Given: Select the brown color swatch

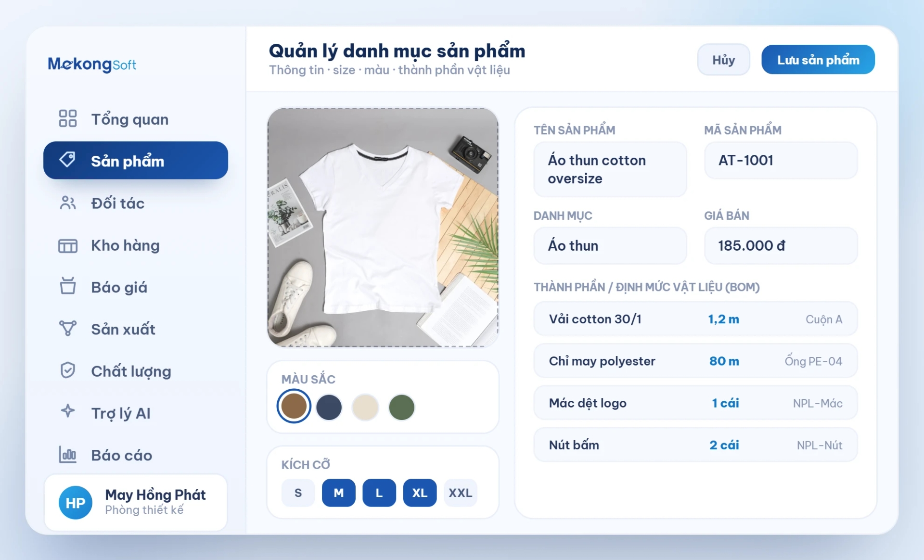Looking at the screenshot, I should 294,406.
